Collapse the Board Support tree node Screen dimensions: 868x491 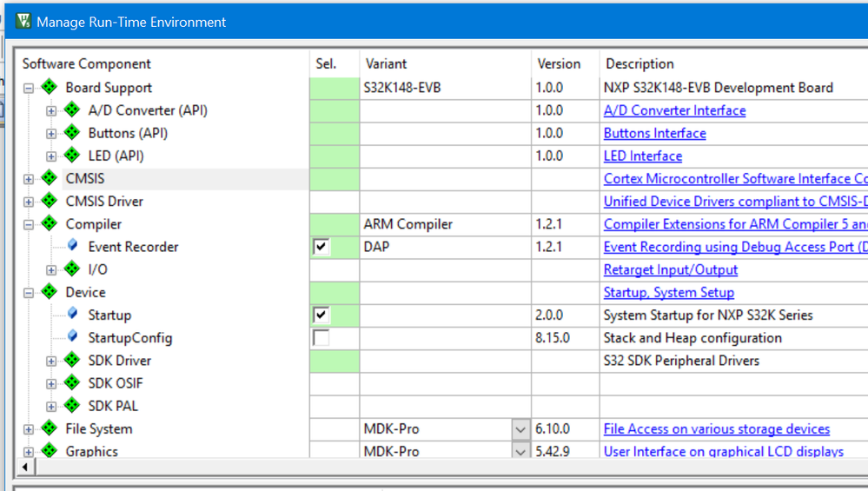pos(29,88)
